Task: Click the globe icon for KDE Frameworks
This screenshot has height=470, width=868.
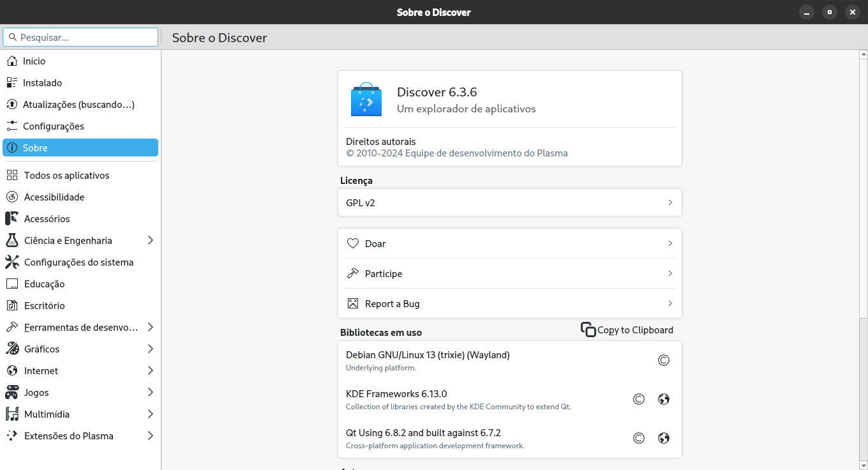Action: [664, 399]
